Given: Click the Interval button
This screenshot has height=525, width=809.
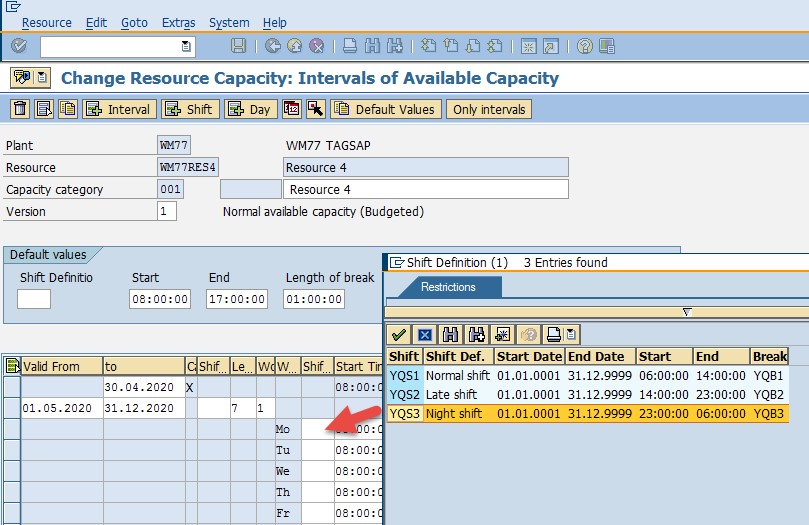Looking at the screenshot, I should 120,109.
